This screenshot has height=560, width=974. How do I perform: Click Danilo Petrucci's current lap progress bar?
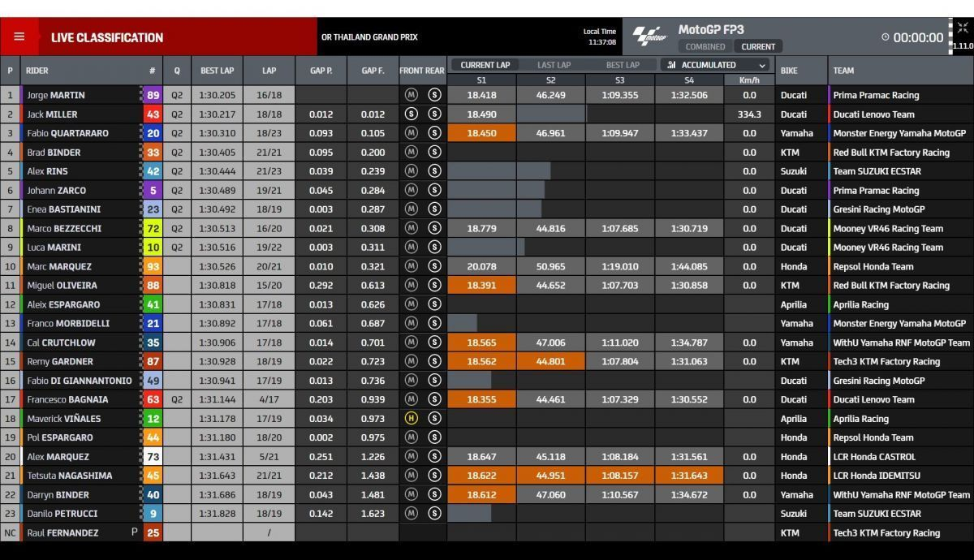tap(469, 514)
